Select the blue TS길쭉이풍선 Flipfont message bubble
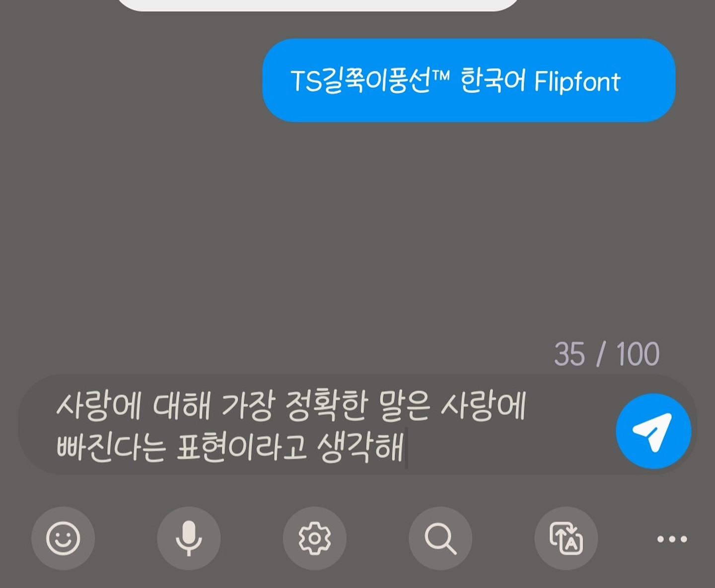This screenshot has height=588, width=715. click(x=469, y=80)
